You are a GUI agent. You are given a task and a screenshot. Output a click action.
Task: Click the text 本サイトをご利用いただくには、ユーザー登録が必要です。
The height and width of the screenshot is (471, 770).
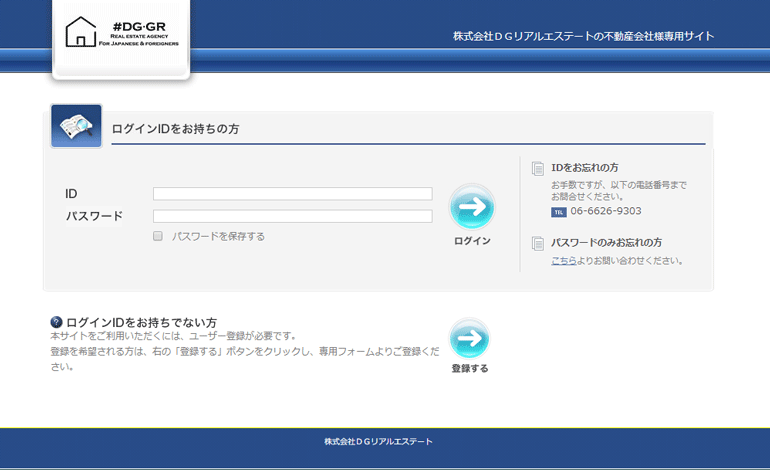click(174, 336)
